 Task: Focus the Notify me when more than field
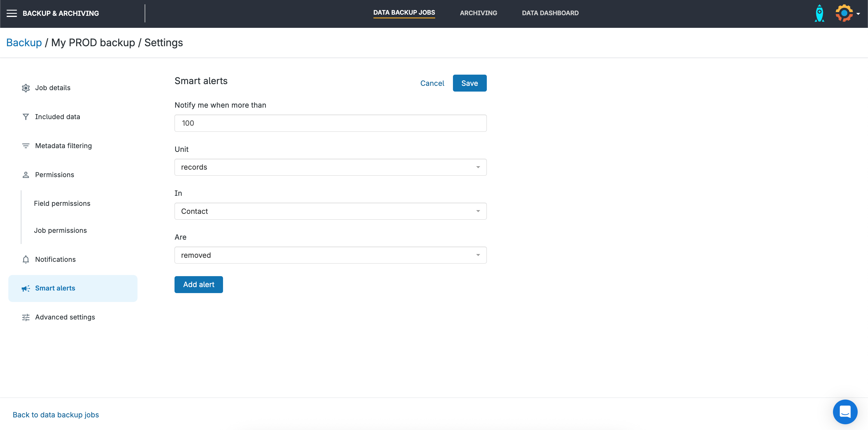pyautogui.click(x=330, y=123)
